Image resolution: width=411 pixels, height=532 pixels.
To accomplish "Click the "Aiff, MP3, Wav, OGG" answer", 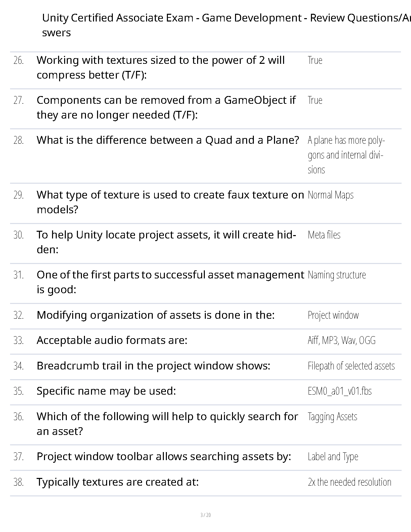I will 341,340.
